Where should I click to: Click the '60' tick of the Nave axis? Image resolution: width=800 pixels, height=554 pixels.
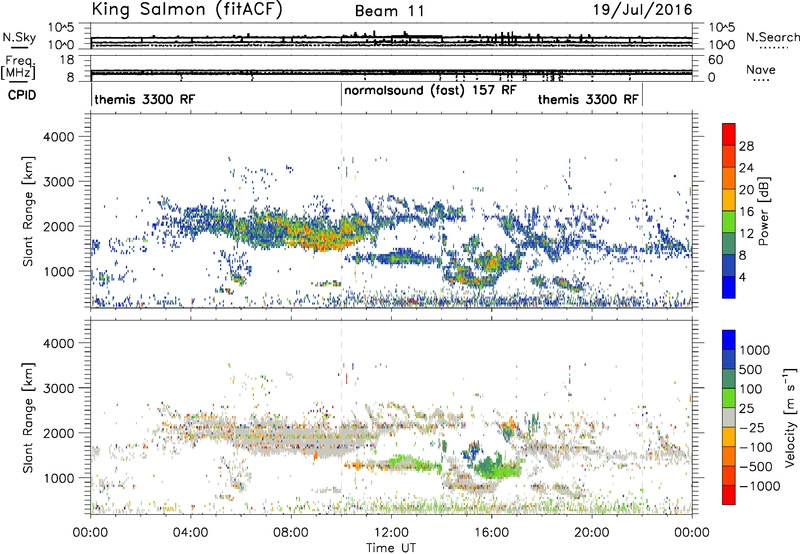coord(715,60)
